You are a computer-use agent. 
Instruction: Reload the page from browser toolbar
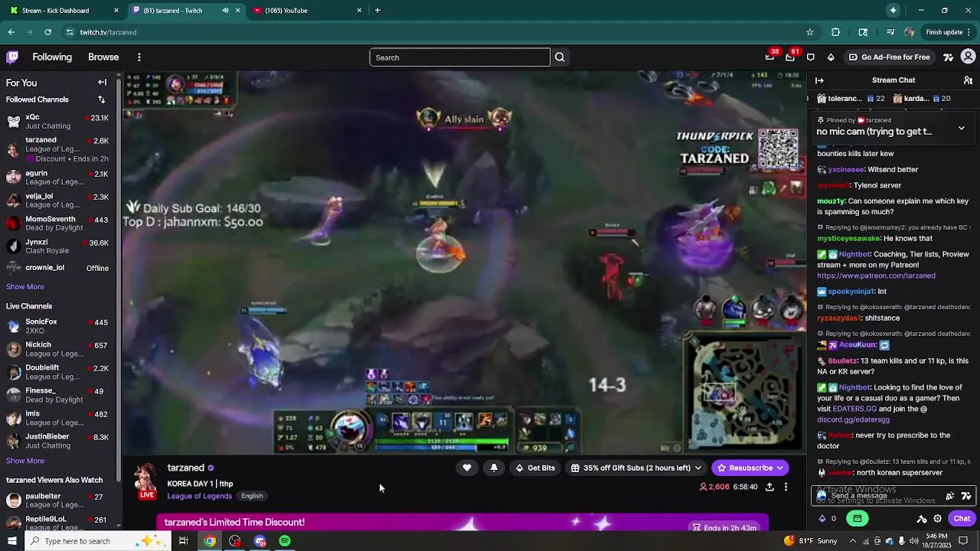click(x=47, y=32)
